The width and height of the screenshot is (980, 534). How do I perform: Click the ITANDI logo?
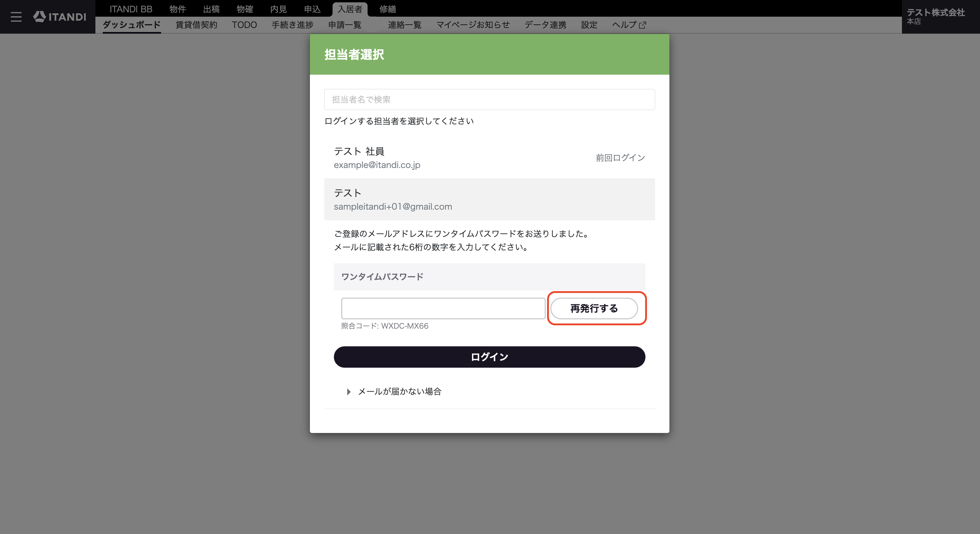[60, 17]
